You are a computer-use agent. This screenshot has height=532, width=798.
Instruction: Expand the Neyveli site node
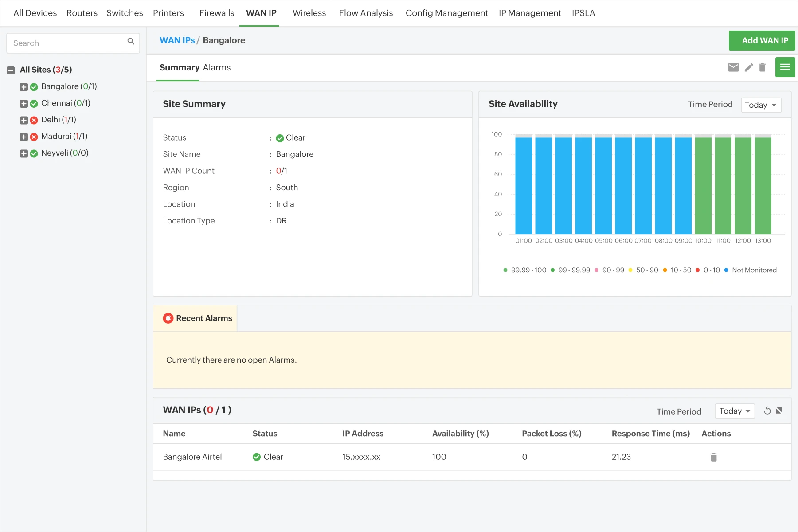click(x=24, y=153)
